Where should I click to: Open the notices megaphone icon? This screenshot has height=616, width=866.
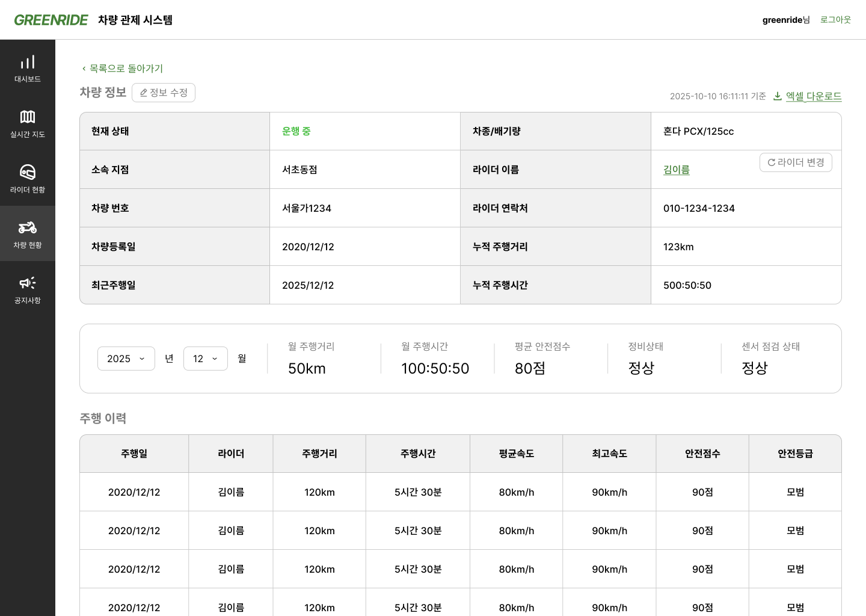(x=28, y=283)
